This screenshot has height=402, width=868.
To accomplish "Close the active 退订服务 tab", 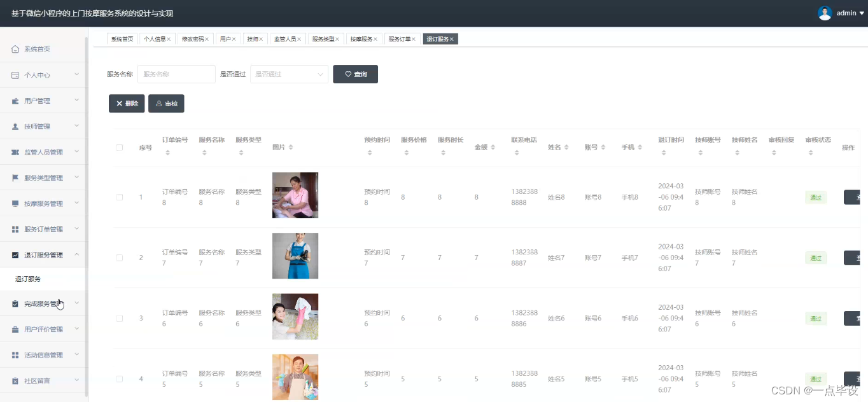I will [x=452, y=39].
